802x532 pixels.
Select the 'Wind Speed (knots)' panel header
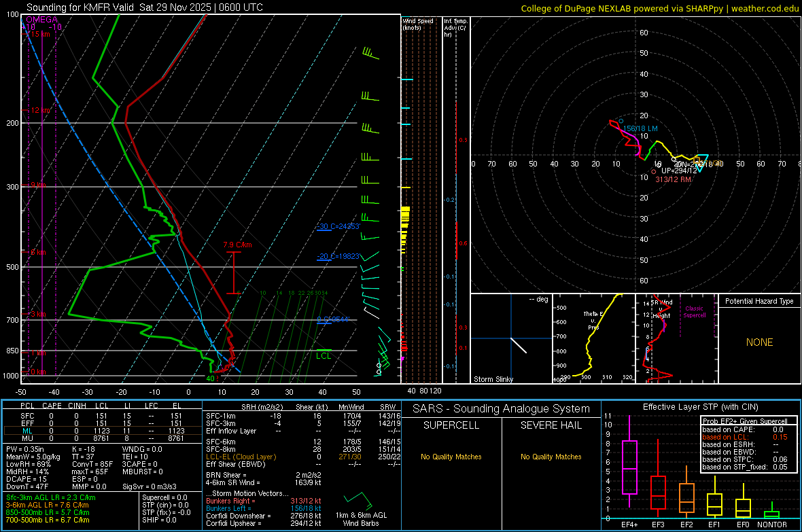(417, 24)
